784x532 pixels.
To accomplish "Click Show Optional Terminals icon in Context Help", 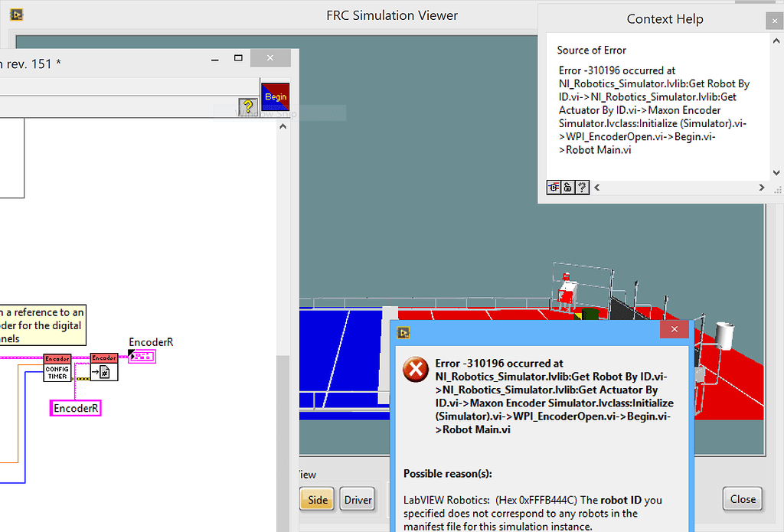I will [554, 187].
